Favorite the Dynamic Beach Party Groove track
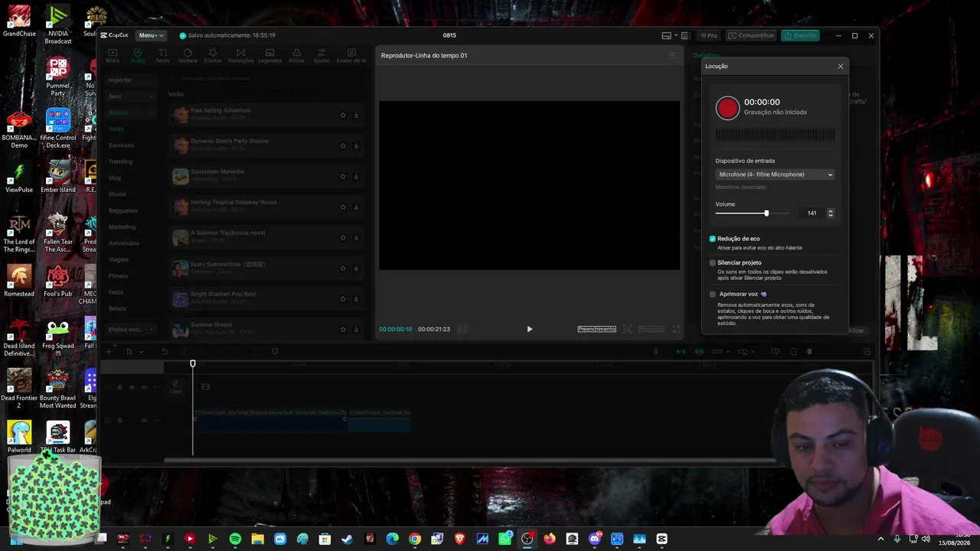Image resolution: width=980 pixels, height=551 pixels. click(x=343, y=145)
